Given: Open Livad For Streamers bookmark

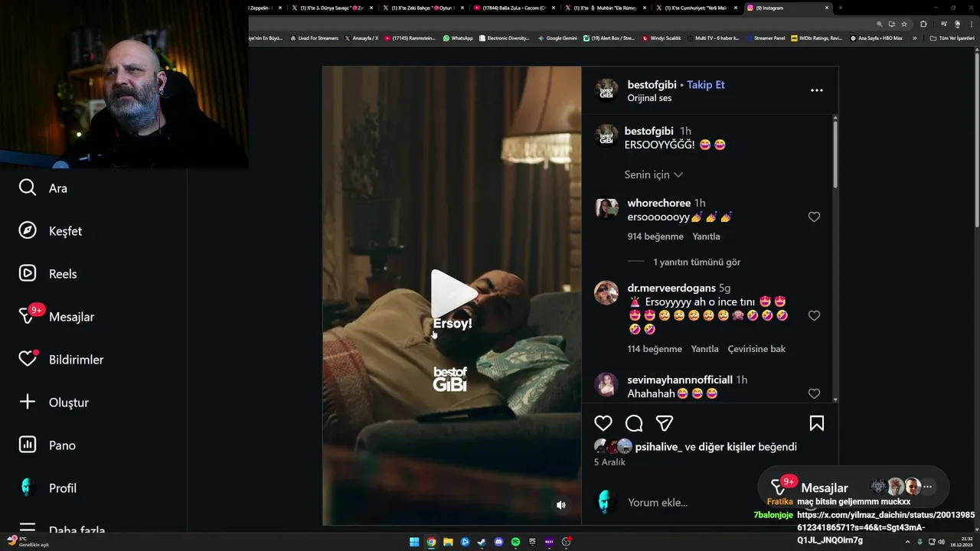Looking at the screenshot, I should 314,38.
